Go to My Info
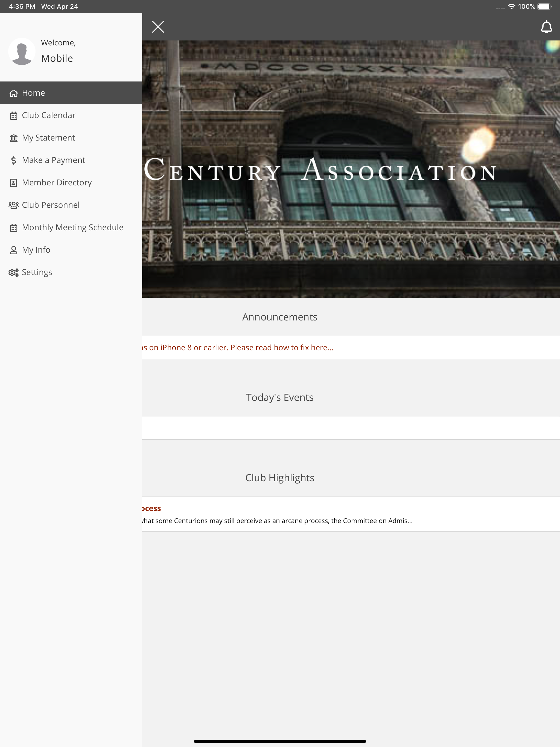This screenshot has width=560, height=747. click(71, 250)
